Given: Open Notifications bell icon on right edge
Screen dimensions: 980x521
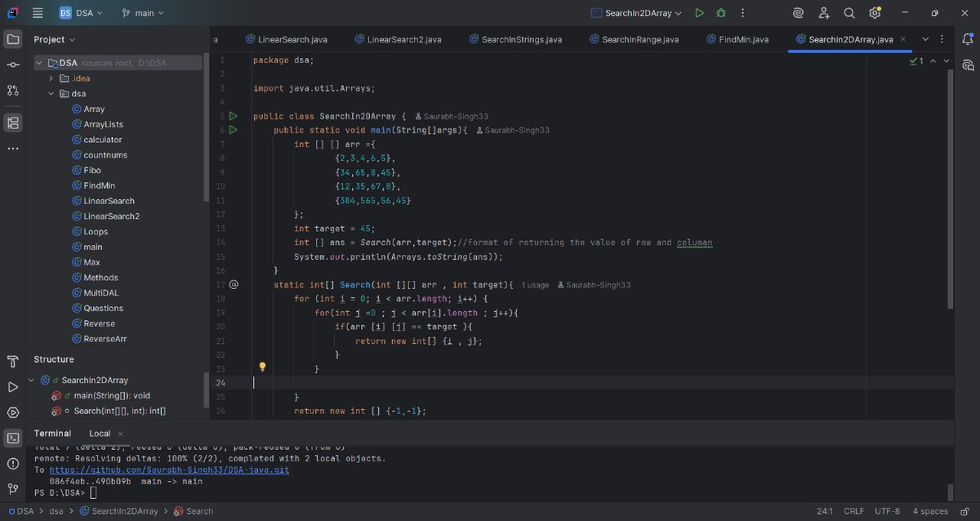Looking at the screenshot, I should 968,39.
